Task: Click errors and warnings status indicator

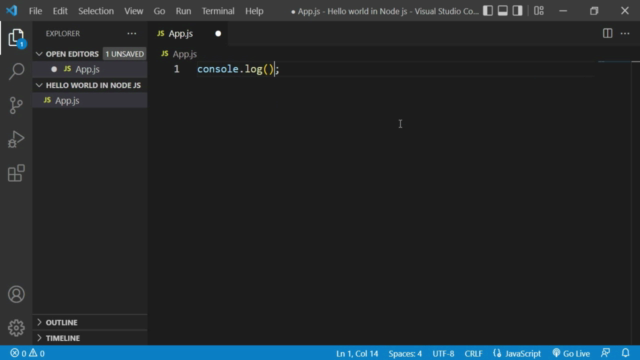Action: tap(27, 353)
